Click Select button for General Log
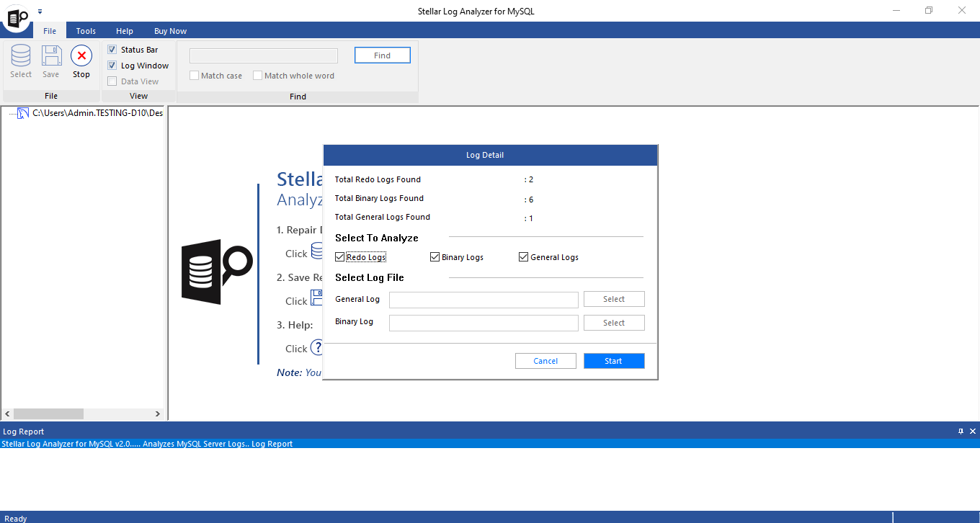Viewport: 980px width, 523px height. coord(614,299)
